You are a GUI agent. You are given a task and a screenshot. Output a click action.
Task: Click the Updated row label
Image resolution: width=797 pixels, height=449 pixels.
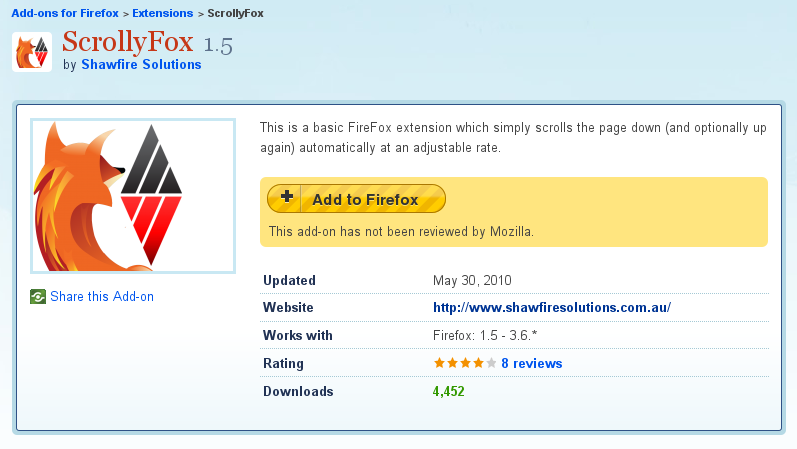coord(289,281)
